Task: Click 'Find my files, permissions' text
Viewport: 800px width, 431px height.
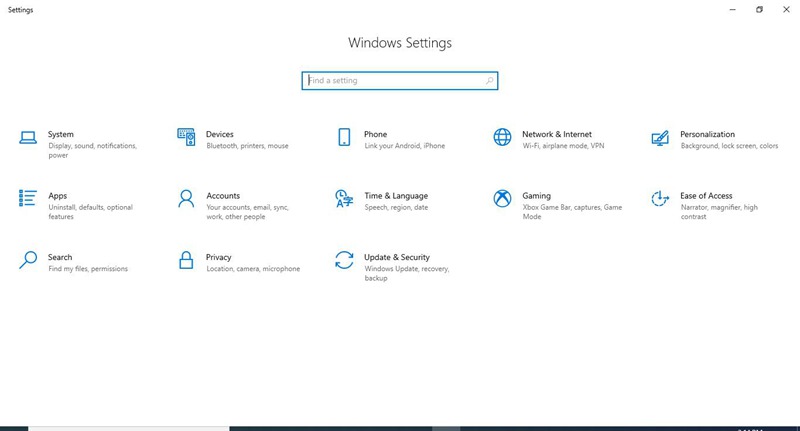Action: tap(88, 269)
